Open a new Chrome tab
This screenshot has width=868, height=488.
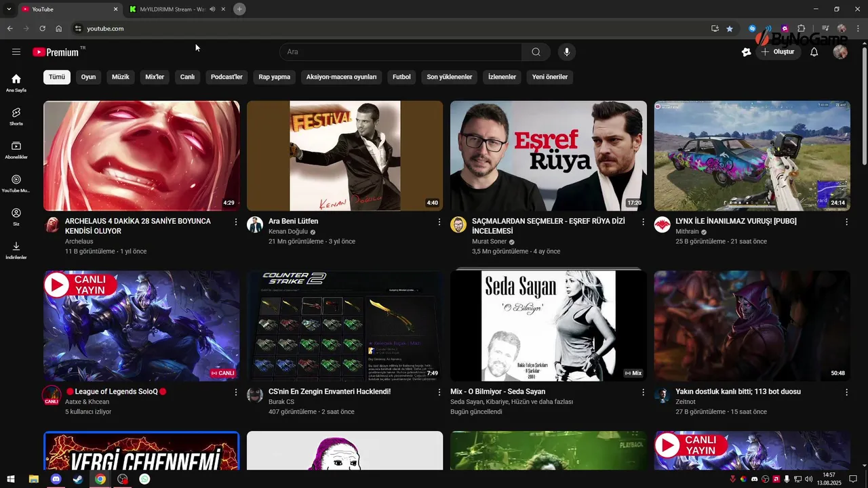239,9
